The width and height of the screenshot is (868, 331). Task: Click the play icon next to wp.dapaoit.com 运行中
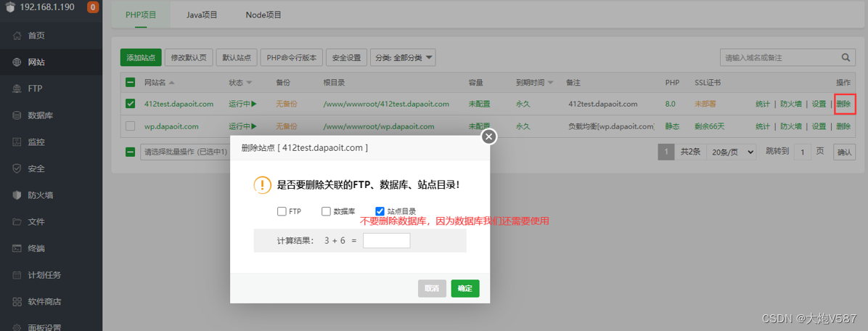(253, 126)
